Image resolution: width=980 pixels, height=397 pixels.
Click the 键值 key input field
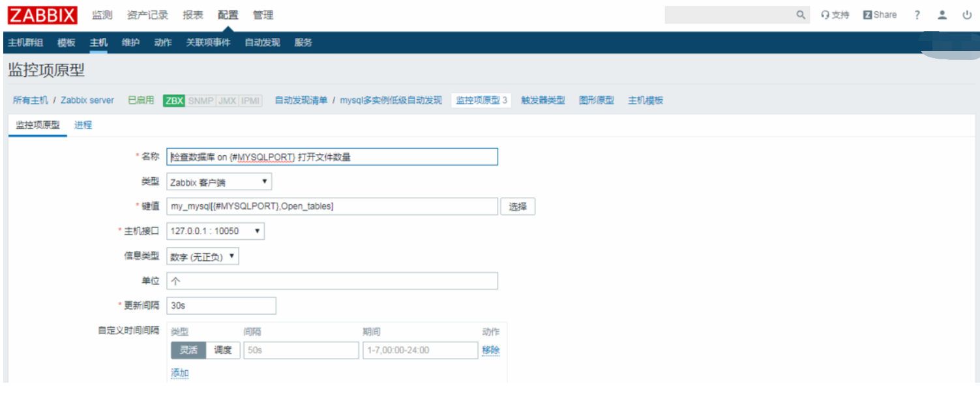coord(332,207)
